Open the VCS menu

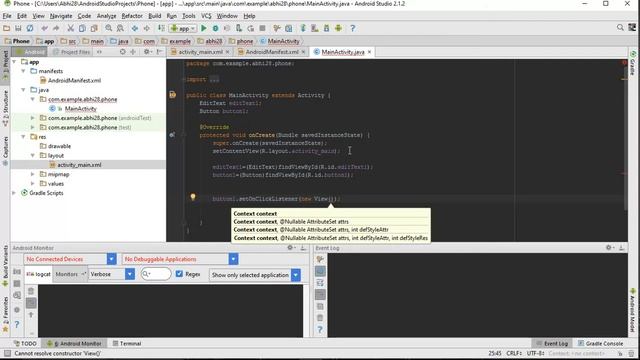206,16
